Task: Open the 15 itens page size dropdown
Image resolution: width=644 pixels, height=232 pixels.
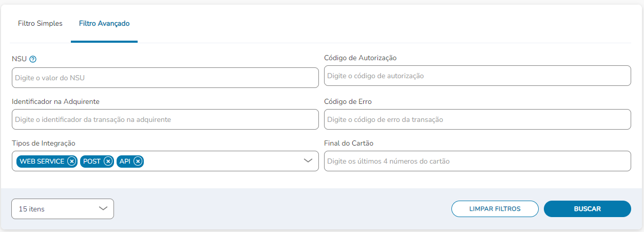Action: [x=63, y=209]
